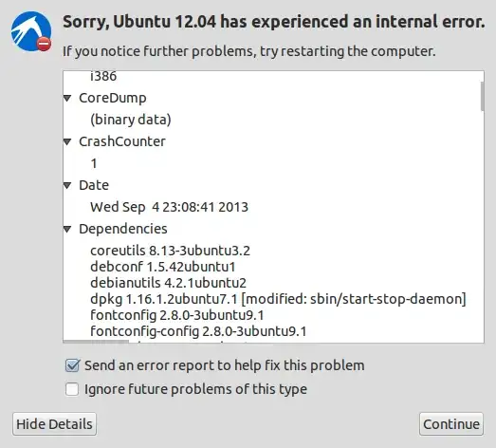Enable Ignore future problems of this type
496x448 pixels.
[72, 389]
